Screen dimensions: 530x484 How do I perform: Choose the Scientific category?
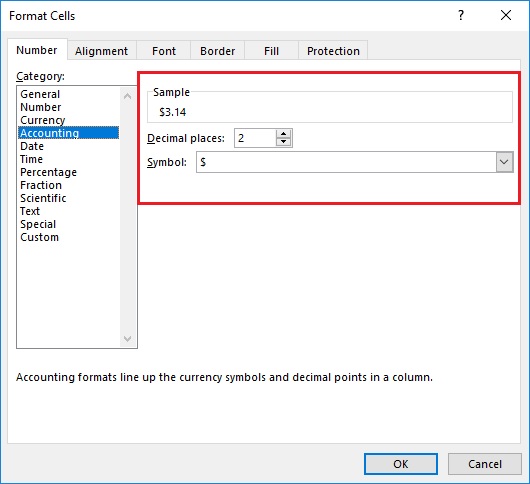[x=43, y=198]
